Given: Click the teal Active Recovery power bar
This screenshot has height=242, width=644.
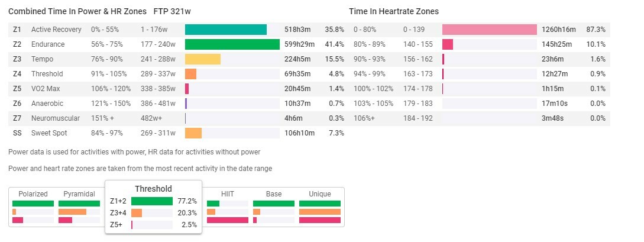Looking at the screenshot, I should pyautogui.click(x=225, y=30).
